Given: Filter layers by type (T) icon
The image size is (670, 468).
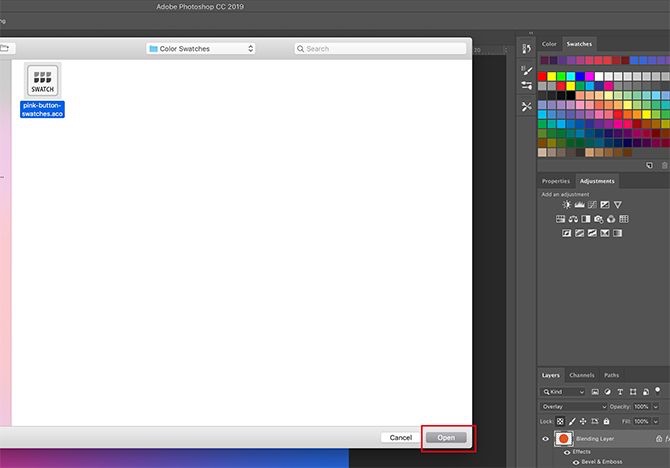Looking at the screenshot, I should [621, 392].
